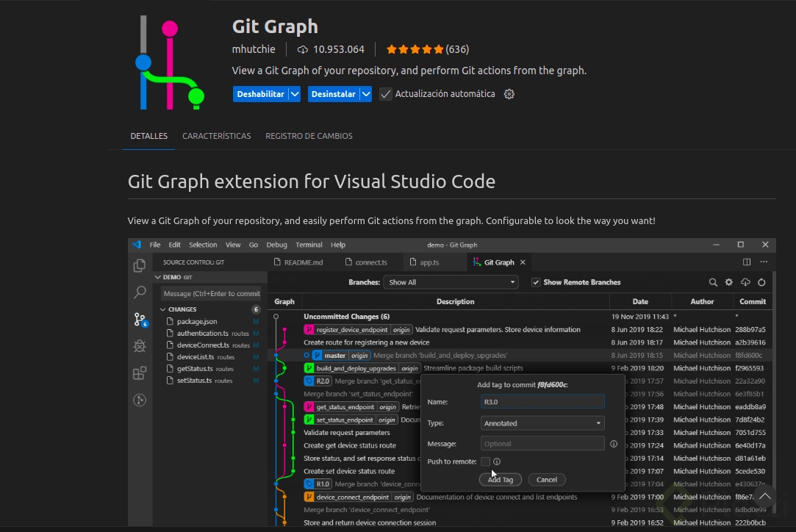
Task: Click the Explorer files icon in screenshot
Action: click(x=140, y=266)
